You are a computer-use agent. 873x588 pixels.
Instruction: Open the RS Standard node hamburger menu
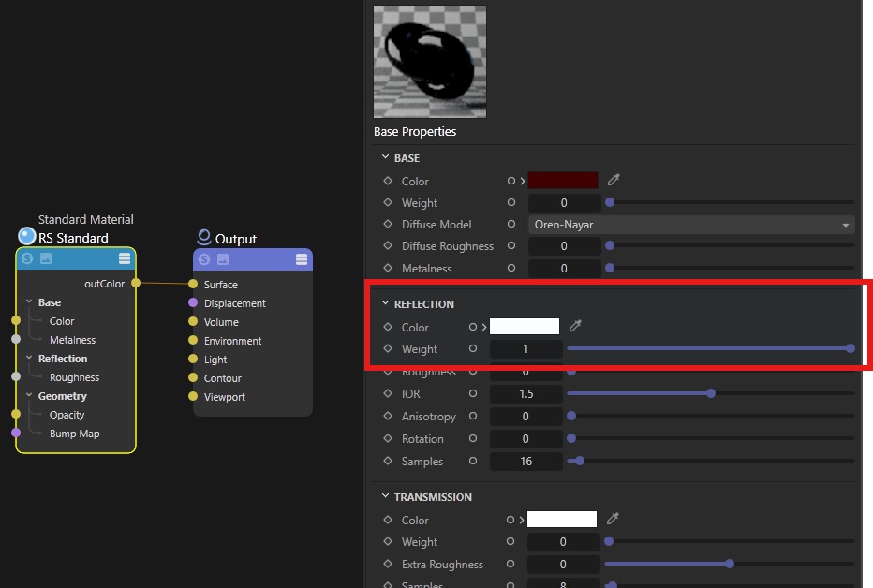pyautogui.click(x=125, y=258)
